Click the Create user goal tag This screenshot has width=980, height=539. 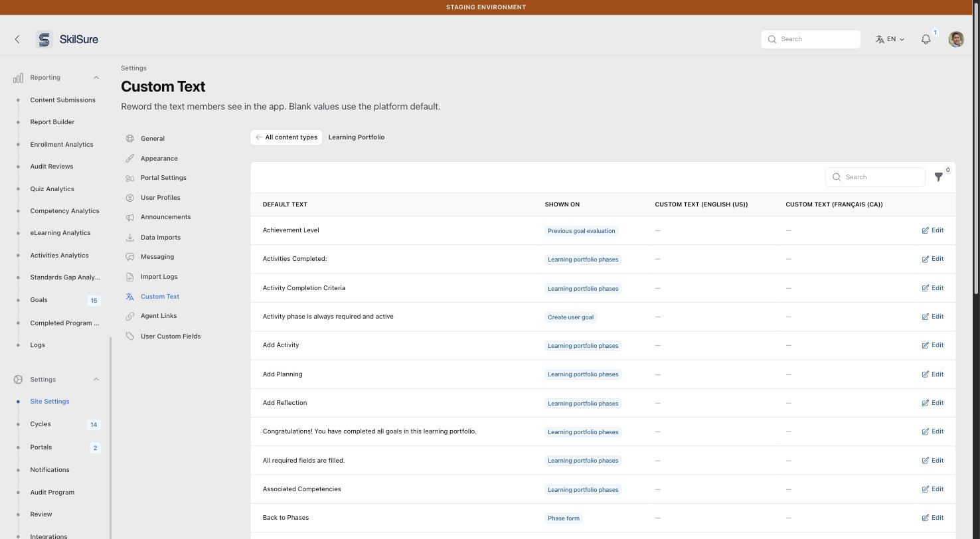tap(571, 317)
